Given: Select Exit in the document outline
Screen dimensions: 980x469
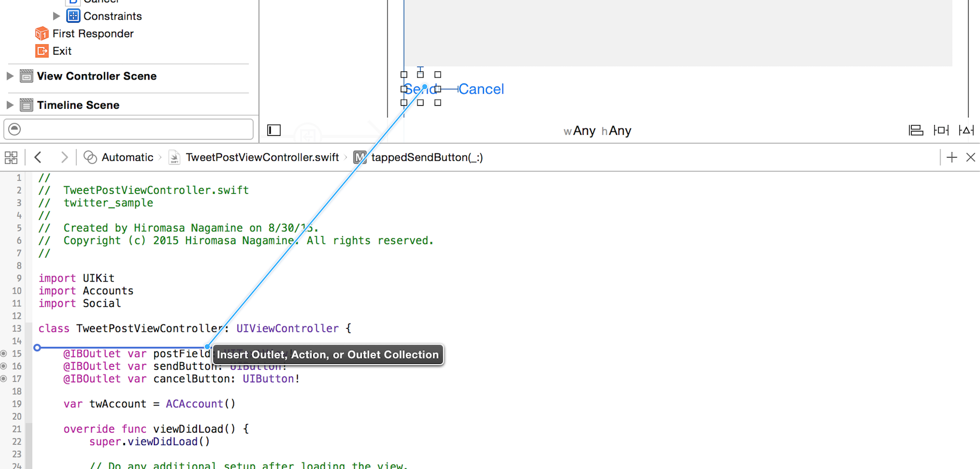Looking at the screenshot, I should pyautogui.click(x=62, y=51).
